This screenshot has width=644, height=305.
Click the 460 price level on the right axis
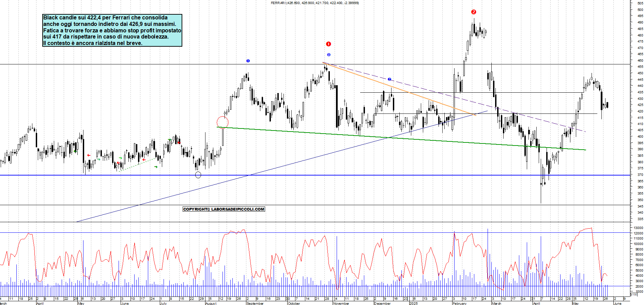coord(640,60)
